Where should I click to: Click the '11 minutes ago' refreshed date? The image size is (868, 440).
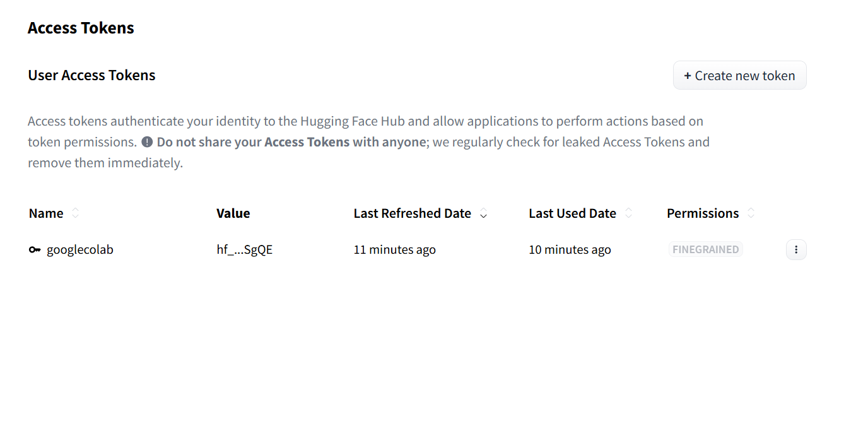[x=395, y=250]
